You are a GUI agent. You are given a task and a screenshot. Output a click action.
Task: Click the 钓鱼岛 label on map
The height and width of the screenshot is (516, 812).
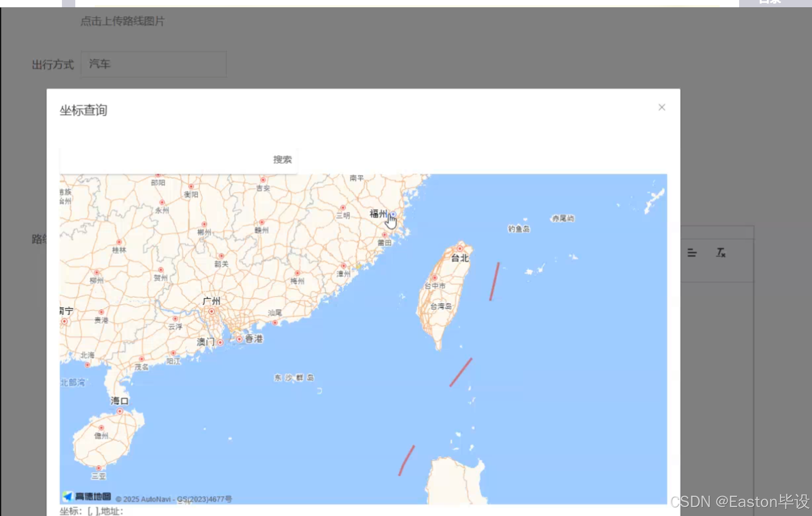519,229
